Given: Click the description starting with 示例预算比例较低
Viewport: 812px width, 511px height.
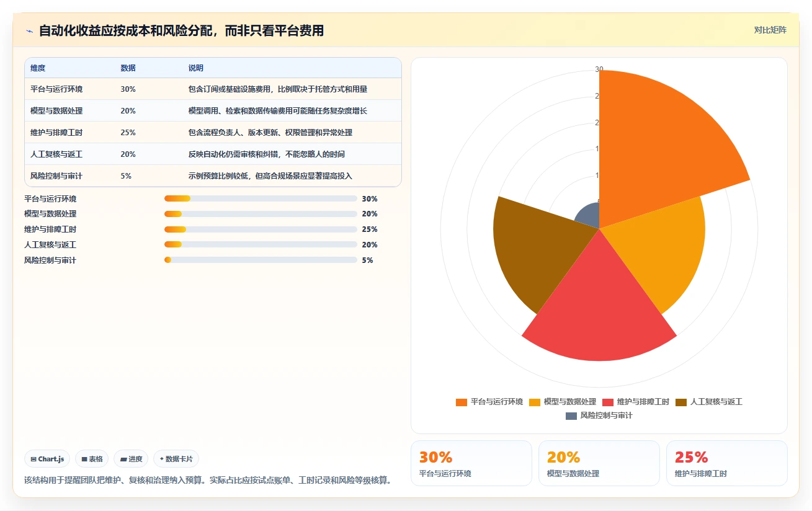Looking at the screenshot, I should click(270, 176).
